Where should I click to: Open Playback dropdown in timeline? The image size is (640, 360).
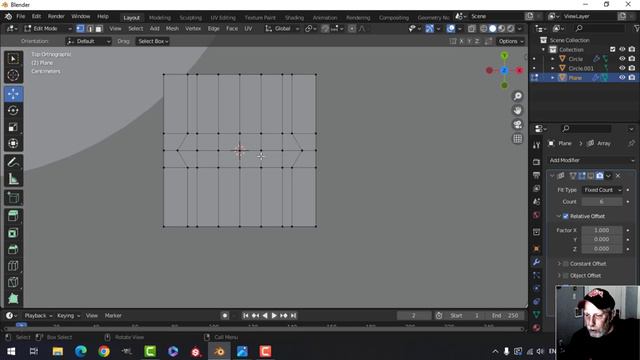(x=38, y=316)
